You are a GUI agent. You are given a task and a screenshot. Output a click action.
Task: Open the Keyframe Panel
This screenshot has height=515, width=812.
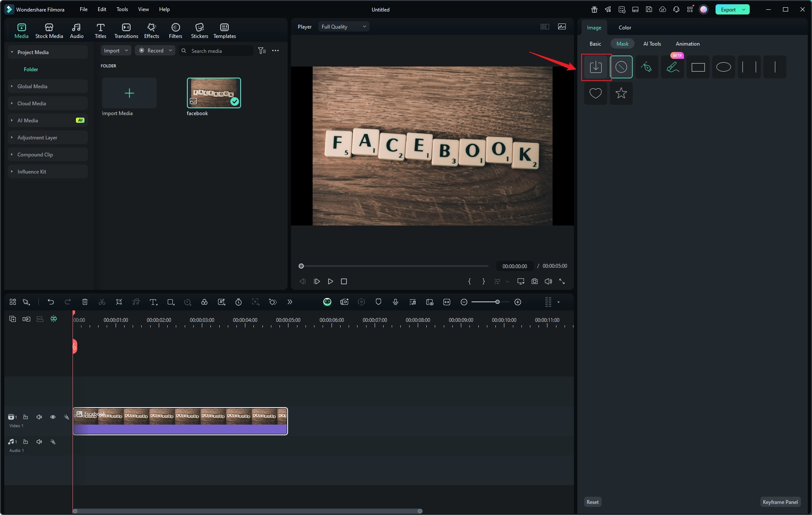click(x=780, y=502)
